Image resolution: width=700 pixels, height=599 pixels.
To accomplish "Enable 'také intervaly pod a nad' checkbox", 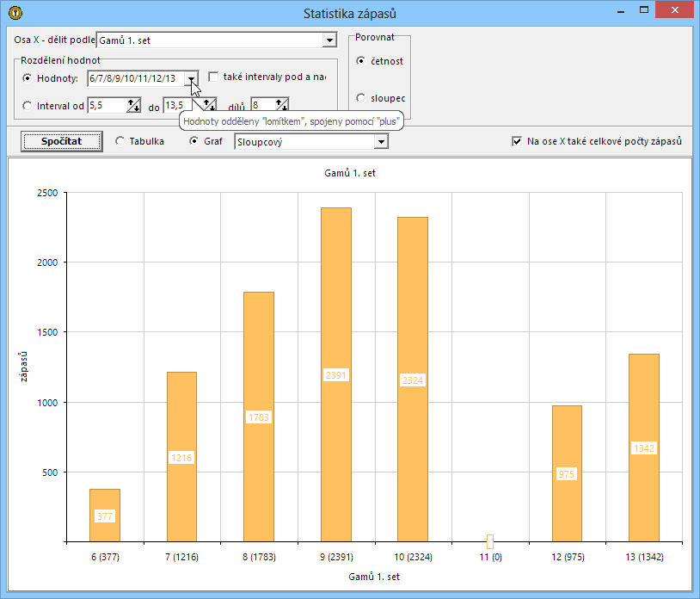I will point(213,77).
